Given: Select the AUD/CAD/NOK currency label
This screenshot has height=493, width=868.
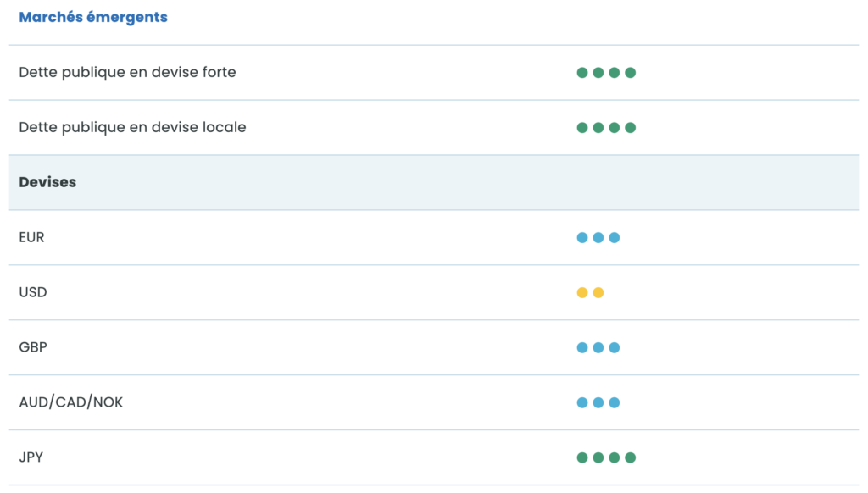Looking at the screenshot, I should pyautogui.click(x=71, y=402).
